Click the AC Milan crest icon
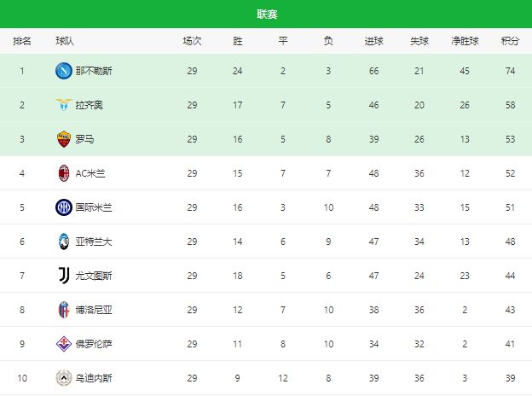 coord(64,173)
